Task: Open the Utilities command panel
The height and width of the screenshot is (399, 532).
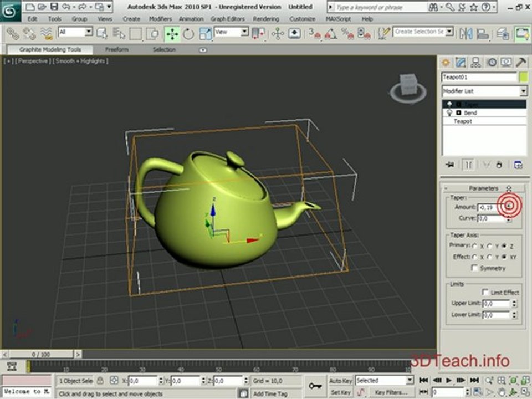Action: click(521, 63)
